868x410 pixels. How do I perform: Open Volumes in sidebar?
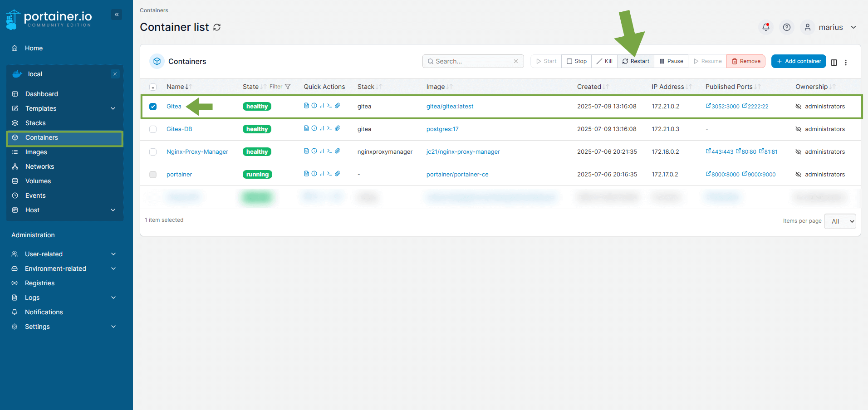pyautogui.click(x=64, y=181)
